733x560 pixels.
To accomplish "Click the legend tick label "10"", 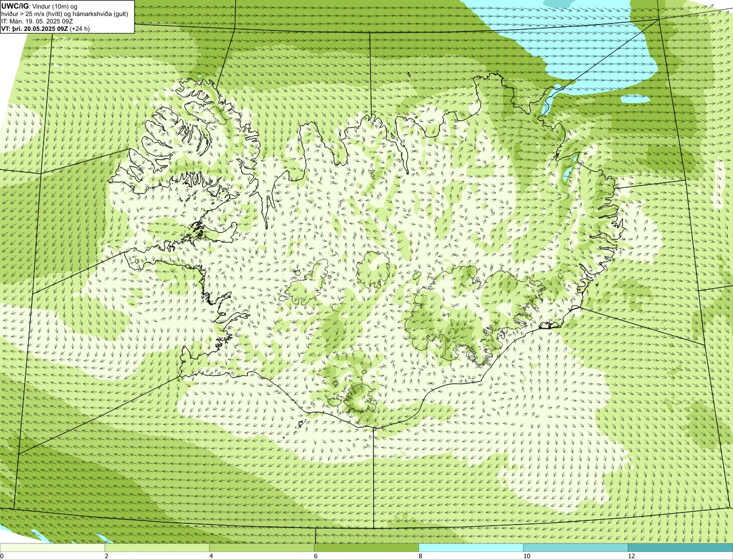I will [526, 556].
